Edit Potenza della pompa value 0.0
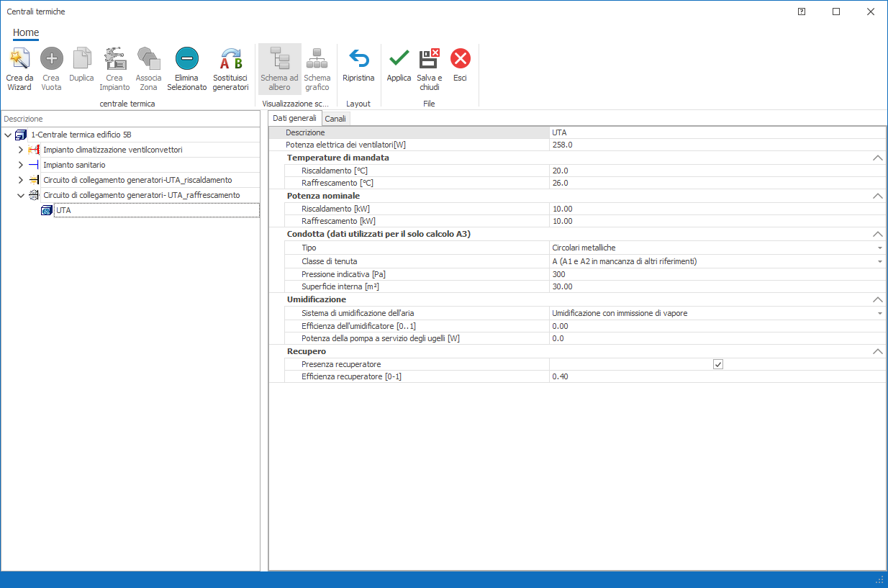 [717, 338]
